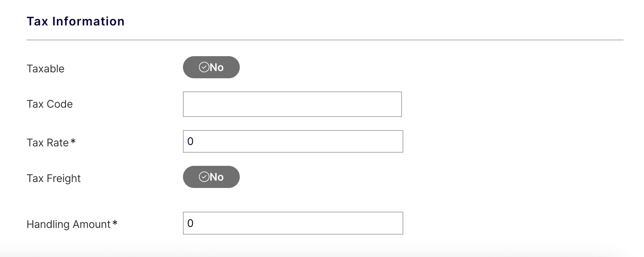Click into the Tax Rate field
Viewport: 644px width, 257px height.
click(293, 141)
